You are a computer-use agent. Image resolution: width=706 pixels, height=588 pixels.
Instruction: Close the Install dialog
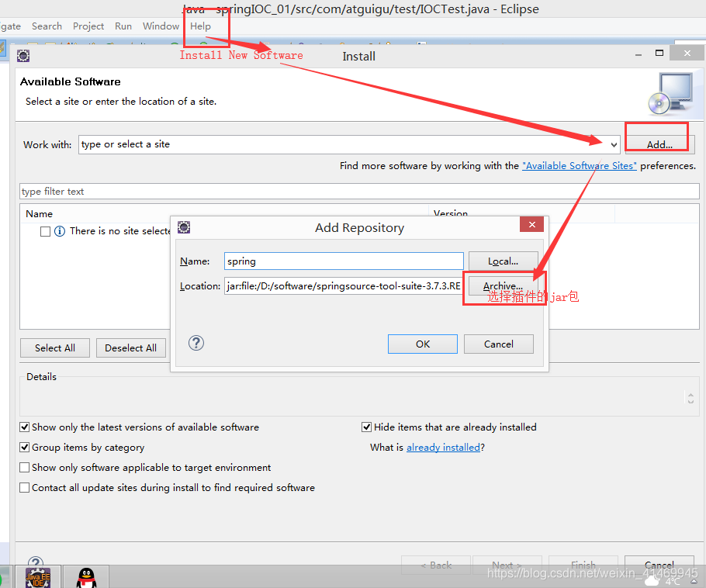[x=687, y=53]
